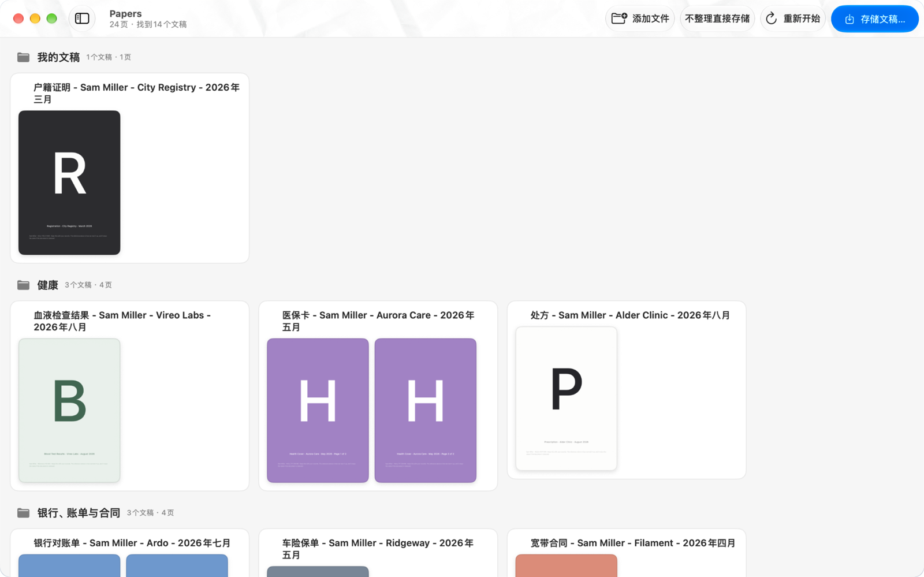Close the Papers window

pyautogui.click(x=18, y=18)
